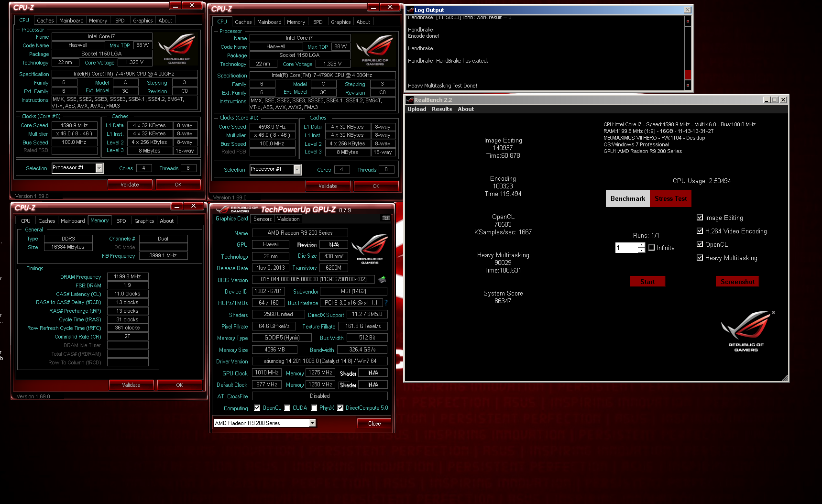This screenshot has width=822, height=504.
Task: Check the CUDA box in GPU-Z
Action: (287, 408)
